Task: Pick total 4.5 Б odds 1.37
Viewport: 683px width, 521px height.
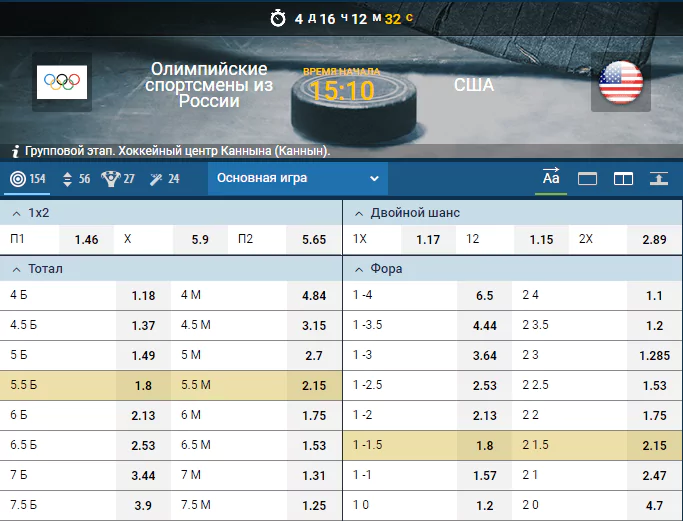Action: pyautogui.click(x=143, y=326)
